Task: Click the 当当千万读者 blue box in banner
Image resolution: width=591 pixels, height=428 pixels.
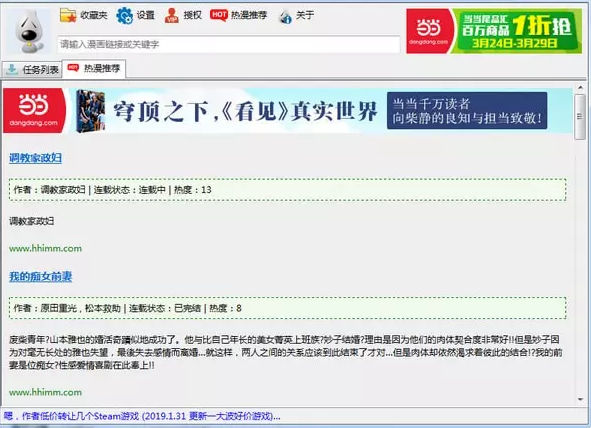Action: 467,111
